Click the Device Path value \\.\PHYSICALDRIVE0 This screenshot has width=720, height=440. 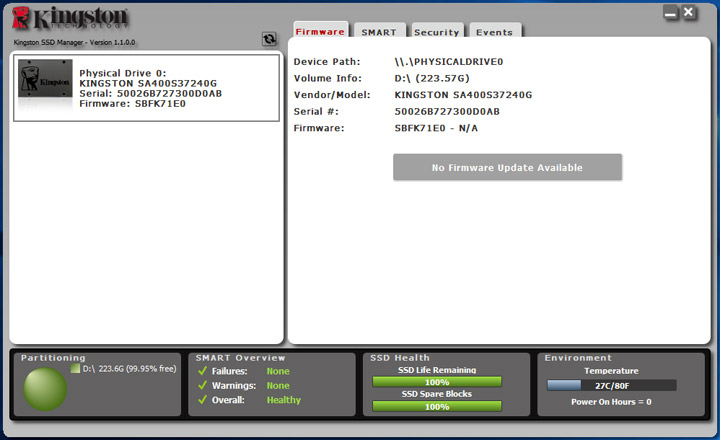point(449,62)
